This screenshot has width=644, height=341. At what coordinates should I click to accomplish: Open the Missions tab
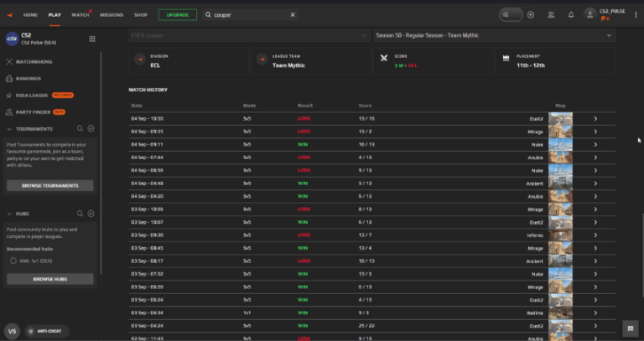111,15
